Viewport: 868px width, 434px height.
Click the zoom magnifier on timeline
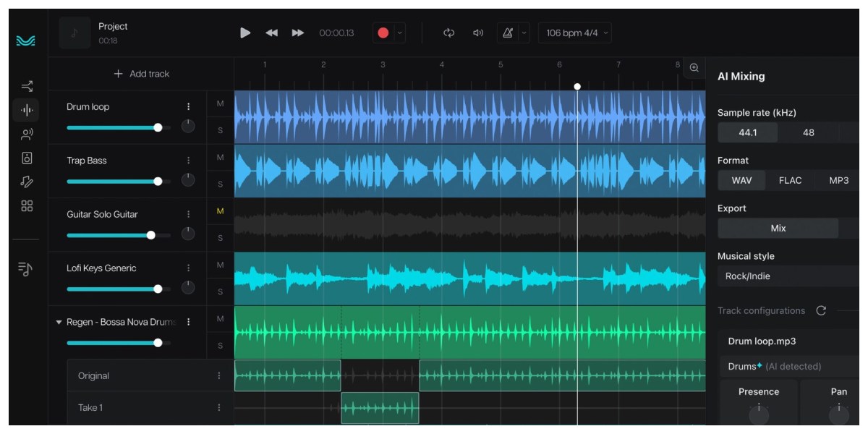pyautogui.click(x=694, y=67)
